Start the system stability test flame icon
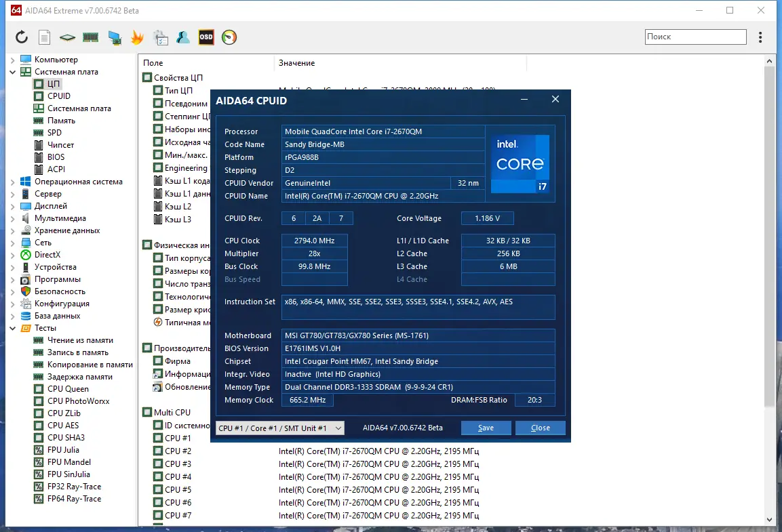 coord(137,37)
